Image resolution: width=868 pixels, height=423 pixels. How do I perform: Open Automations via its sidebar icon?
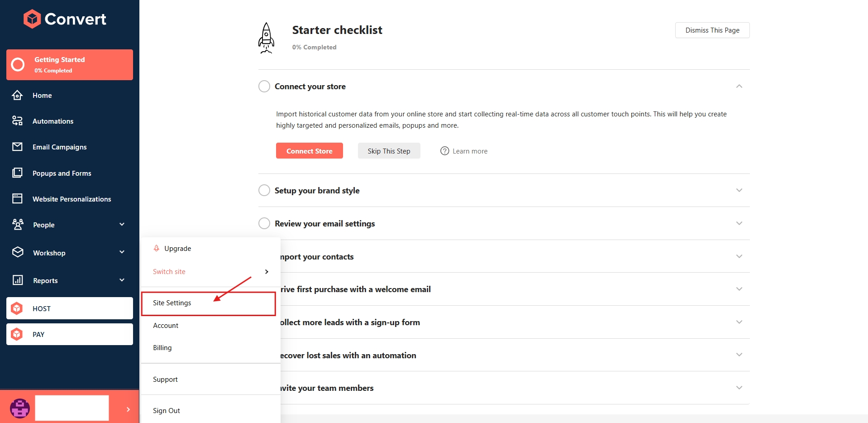(x=17, y=121)
